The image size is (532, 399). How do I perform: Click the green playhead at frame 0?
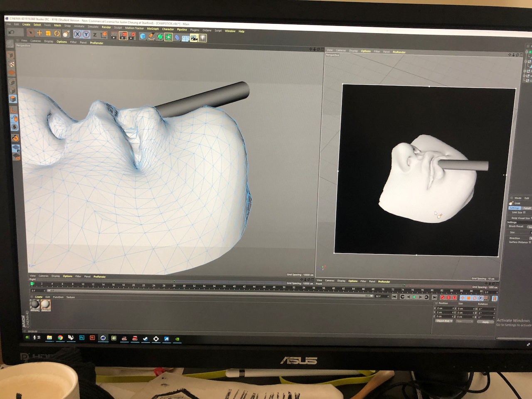click(x=32, y=283)
